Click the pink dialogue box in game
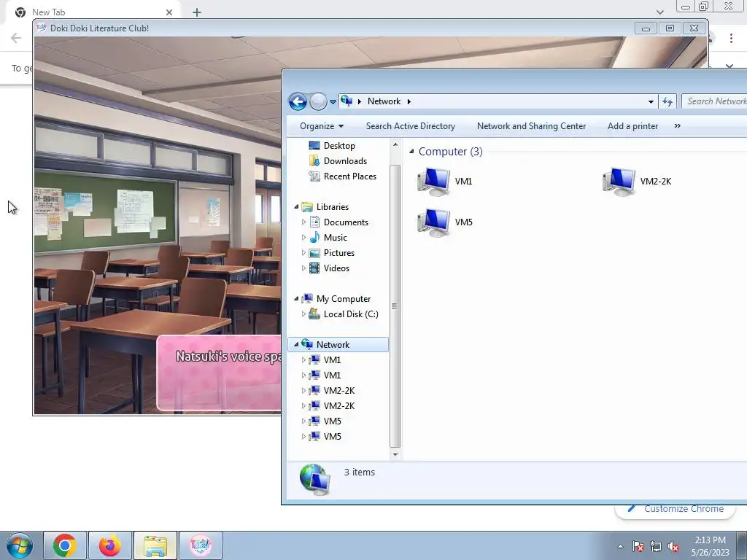Screen dimensions: 747x560 tap(219, 373)
